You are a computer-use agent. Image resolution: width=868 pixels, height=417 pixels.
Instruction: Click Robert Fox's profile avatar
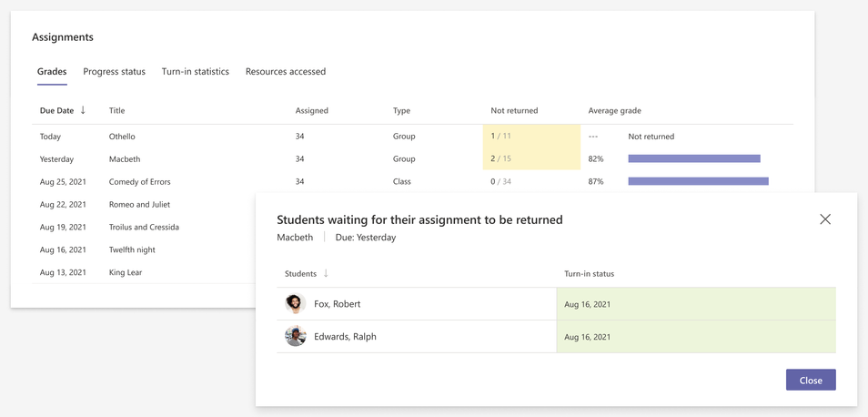[295, 304]
